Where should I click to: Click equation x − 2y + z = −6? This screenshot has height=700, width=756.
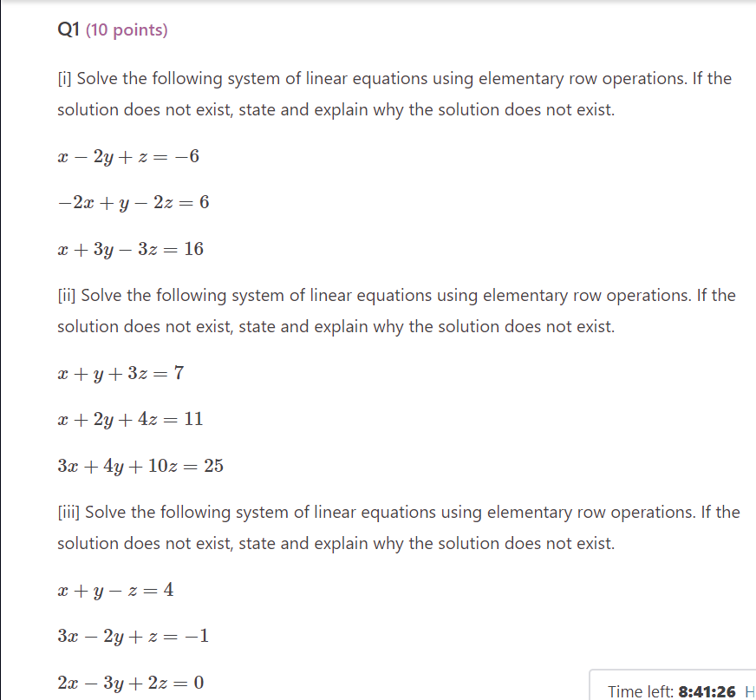(128, 156)
